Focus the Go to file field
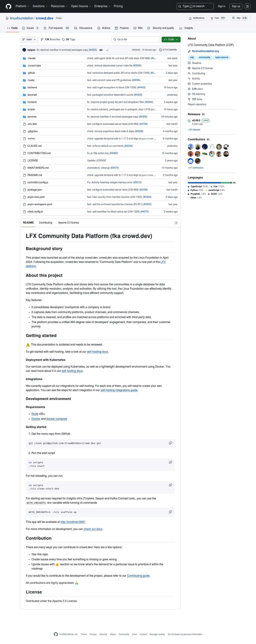The width and height of the screenshot is (256, 644). pos(136,40)
